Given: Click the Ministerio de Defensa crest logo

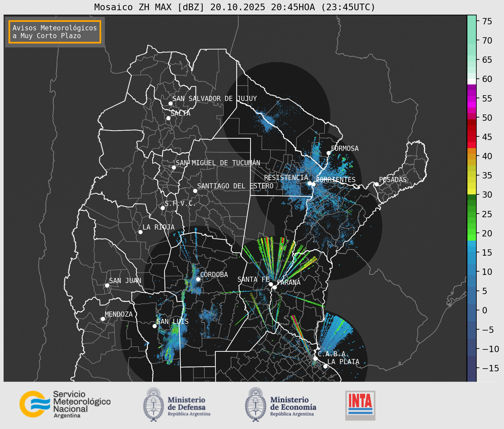Looking at the screenshot, I should [x=154, y=404].
